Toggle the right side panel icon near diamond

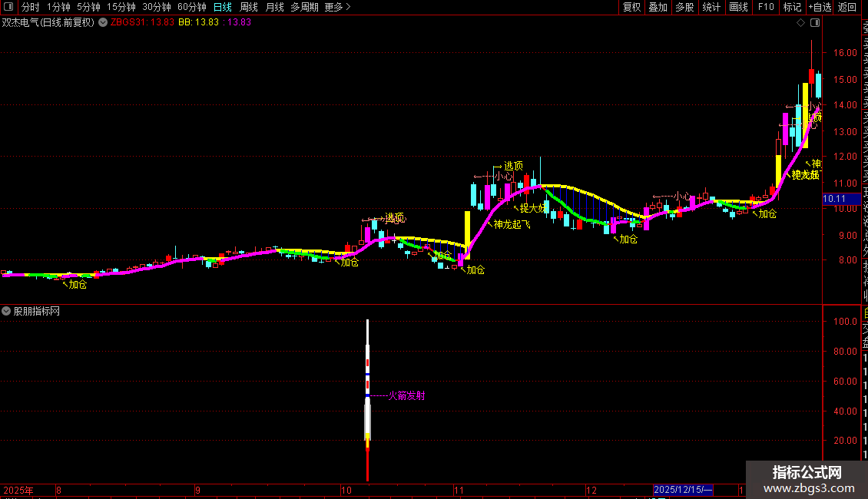pos(815,23)
